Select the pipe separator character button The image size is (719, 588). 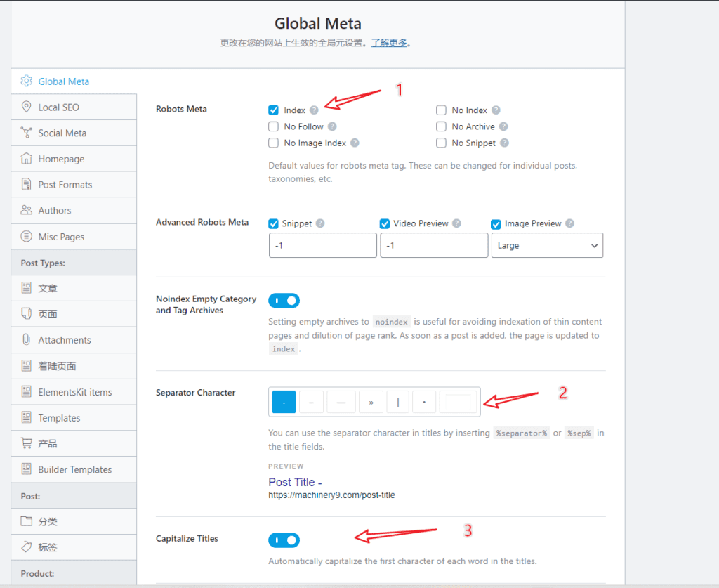coord(397,403)
